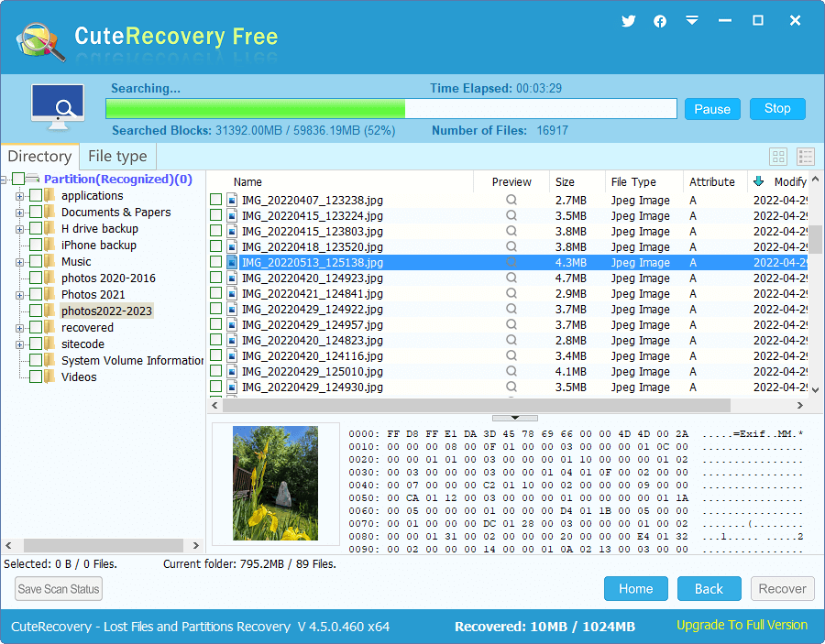Viewport: 825px width, 644px height.
Task: Preview magnifier for IMG_20220429_125010.jpg
Action: (511, 371)
